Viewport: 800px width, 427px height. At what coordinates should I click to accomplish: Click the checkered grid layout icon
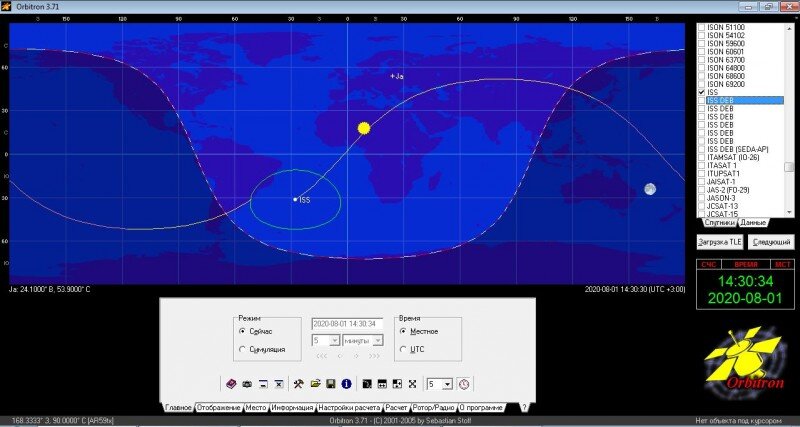click(397, 384)
